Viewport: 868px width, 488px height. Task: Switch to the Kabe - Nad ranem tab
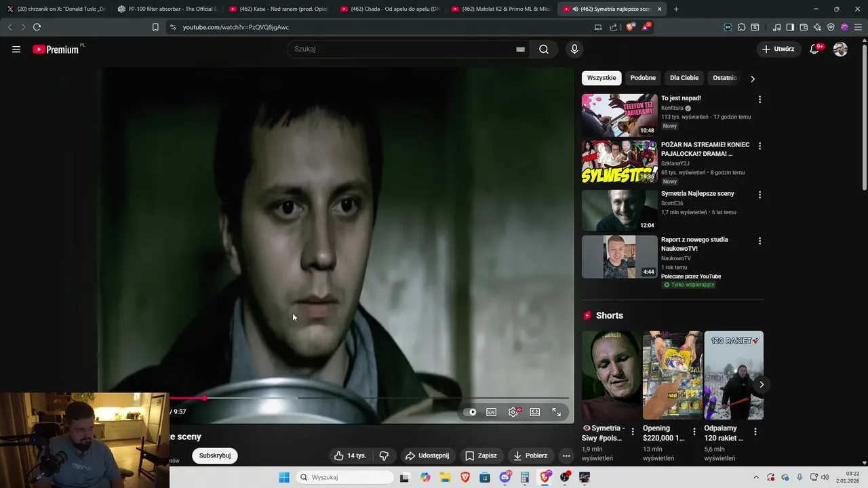click(278, 9)
